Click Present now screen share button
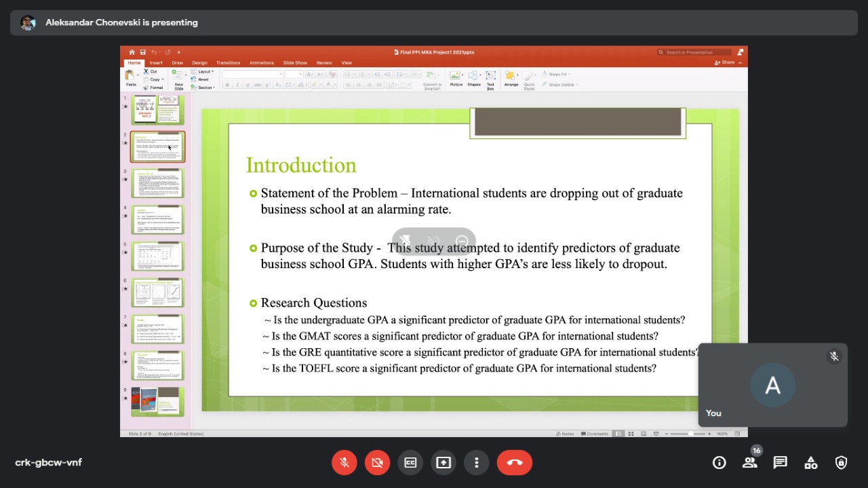Image resolution: width=868 pixels, height=488 pixels. click(443, 463)
